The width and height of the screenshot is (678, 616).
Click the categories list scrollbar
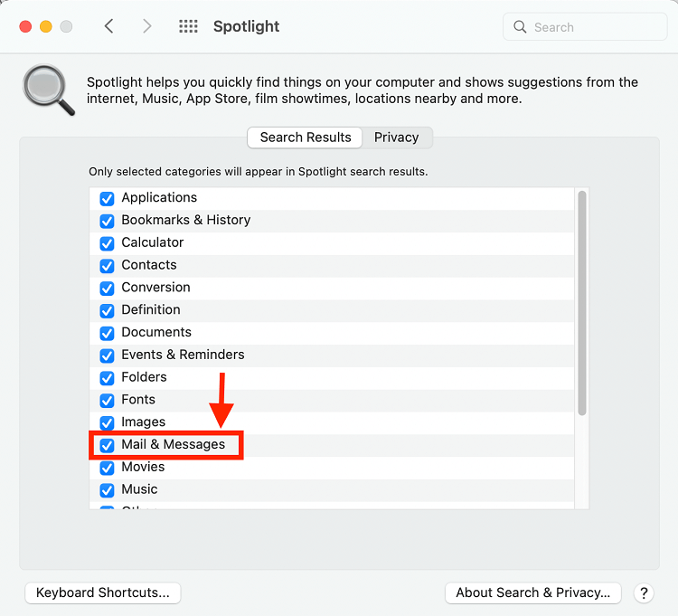click(582, 303)
